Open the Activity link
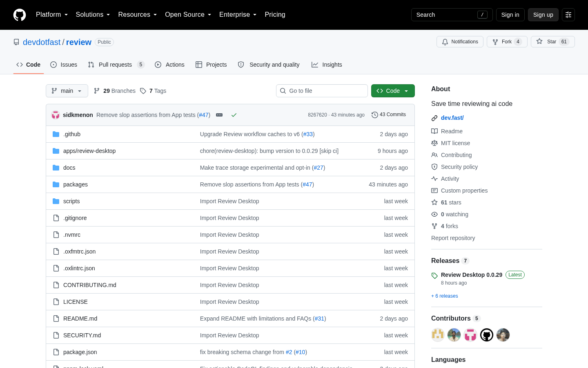 [450, 179]
